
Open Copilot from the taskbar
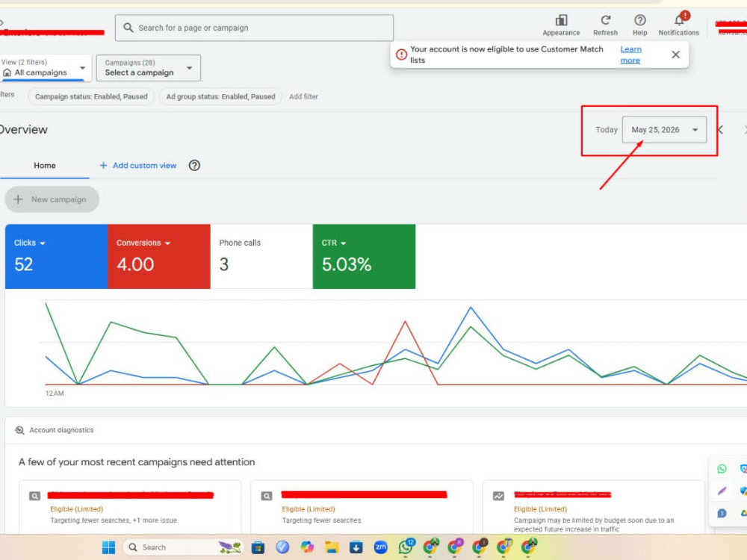tap(307, 547)
